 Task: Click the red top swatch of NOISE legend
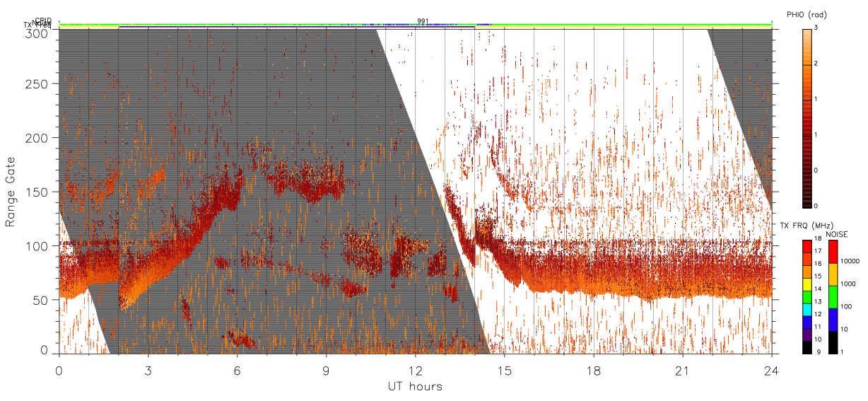click(x=835, y=252)
